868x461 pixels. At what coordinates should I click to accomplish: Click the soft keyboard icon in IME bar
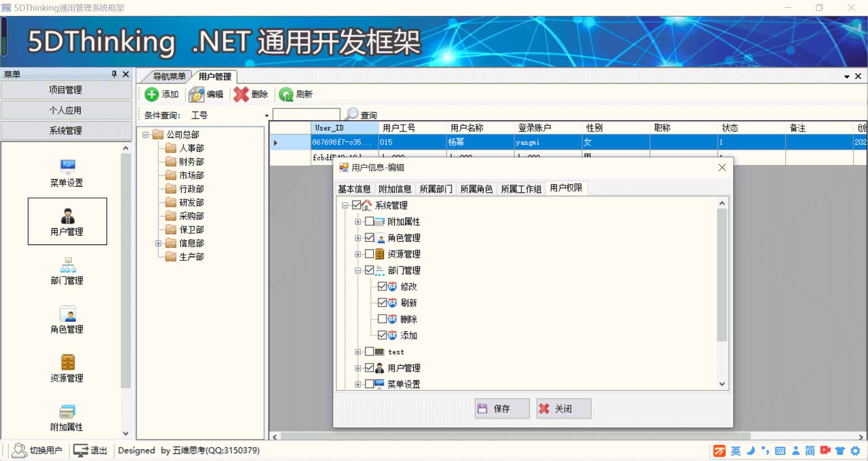(x=780, y=451)
